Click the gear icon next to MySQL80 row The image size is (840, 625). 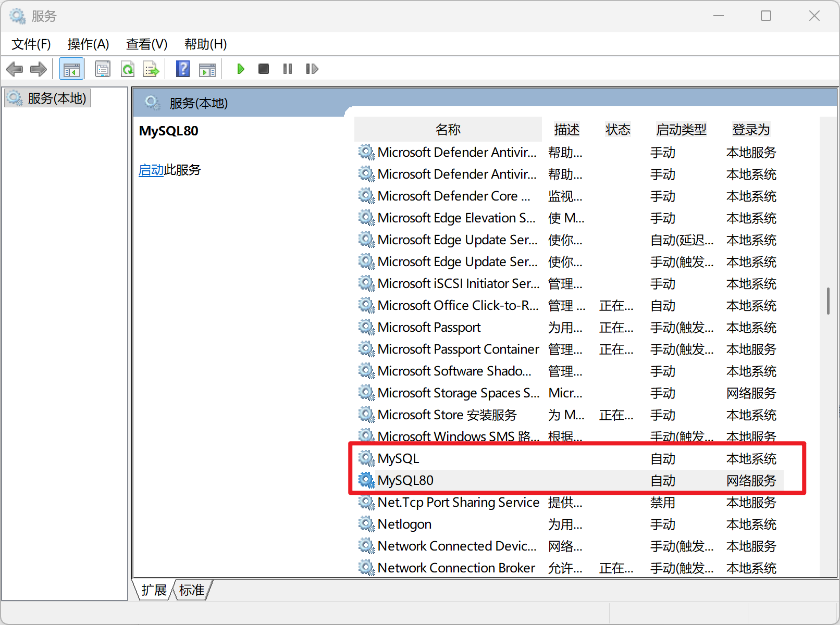[366, 480]
